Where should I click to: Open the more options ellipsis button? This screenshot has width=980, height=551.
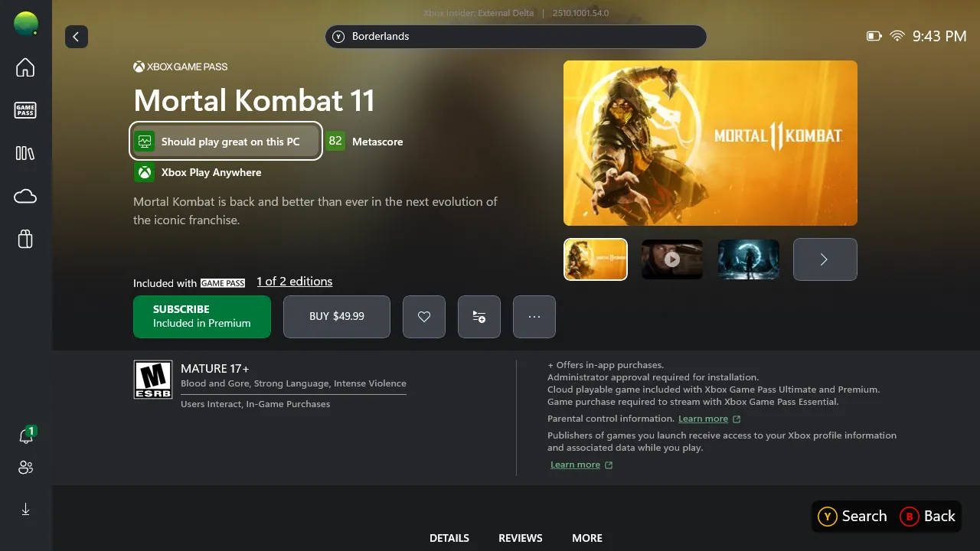coord(534,317)
